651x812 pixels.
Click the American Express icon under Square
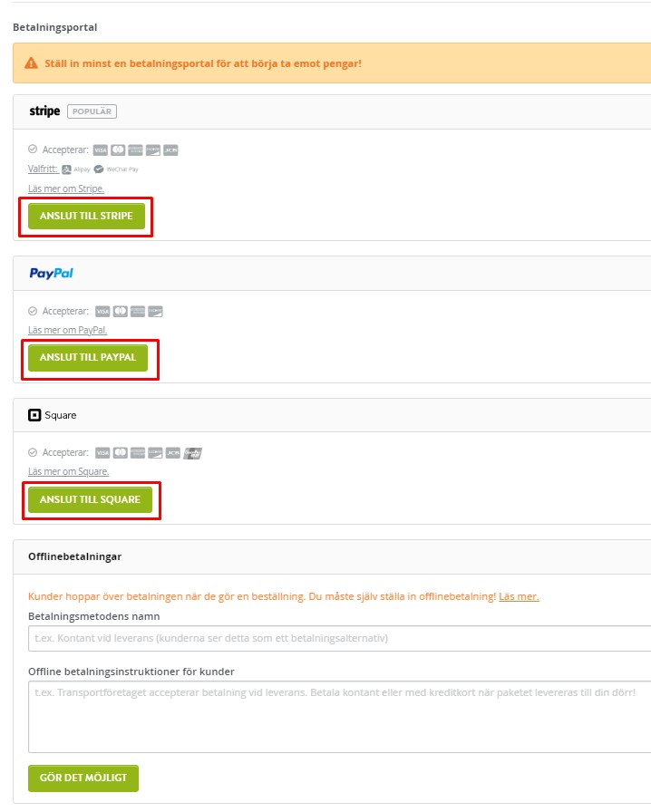pos(138,453)
